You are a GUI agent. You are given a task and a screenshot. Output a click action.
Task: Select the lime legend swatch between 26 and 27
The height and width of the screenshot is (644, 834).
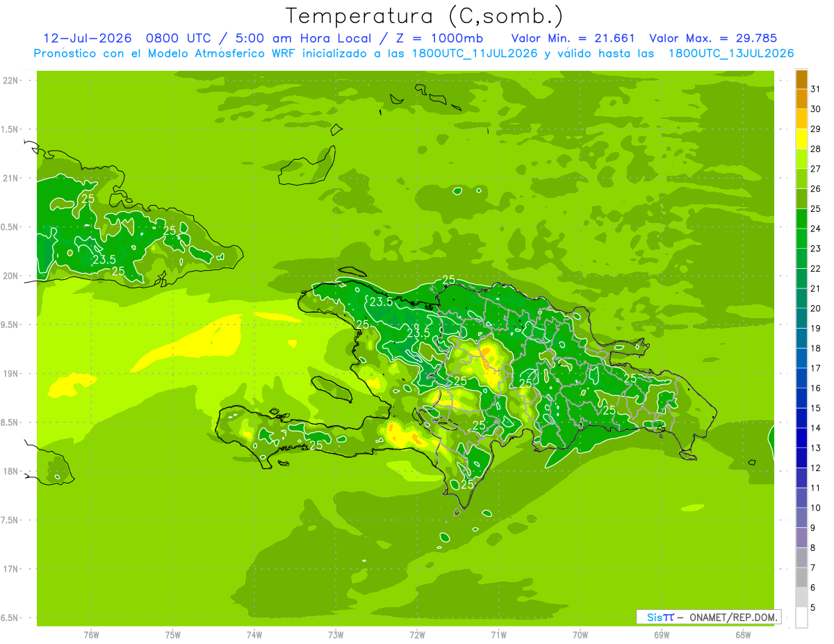point(801,179)
